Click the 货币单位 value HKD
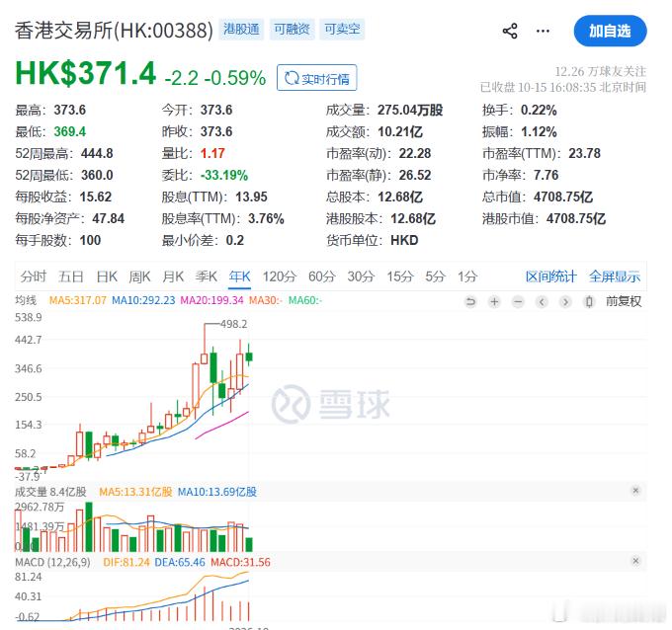Image resolution: width=672 pixels, height=630 pixels. 404,240
